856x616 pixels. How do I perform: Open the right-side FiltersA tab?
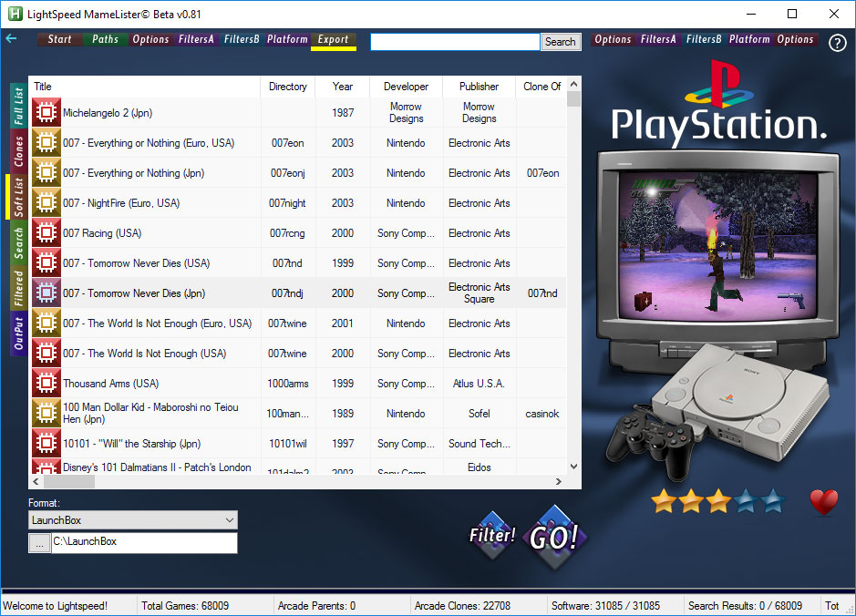(658, 39)
